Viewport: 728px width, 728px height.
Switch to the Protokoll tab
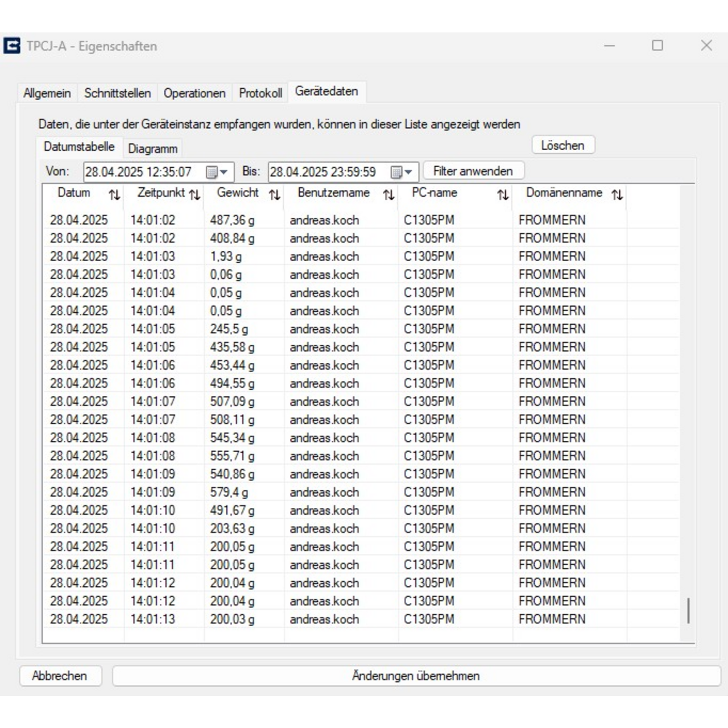point(260,93)
